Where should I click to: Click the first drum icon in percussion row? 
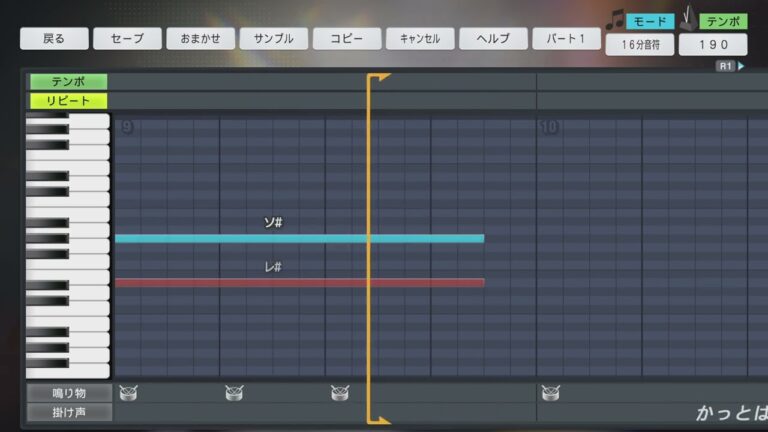pos(128,393)
